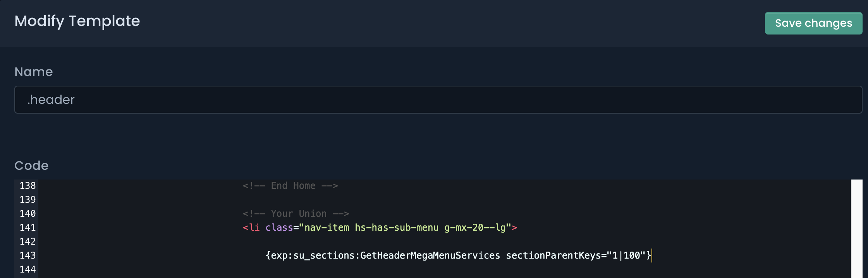Click the Code section label
The width and height of the screenshot is (868, 278).
coord(31,166)
